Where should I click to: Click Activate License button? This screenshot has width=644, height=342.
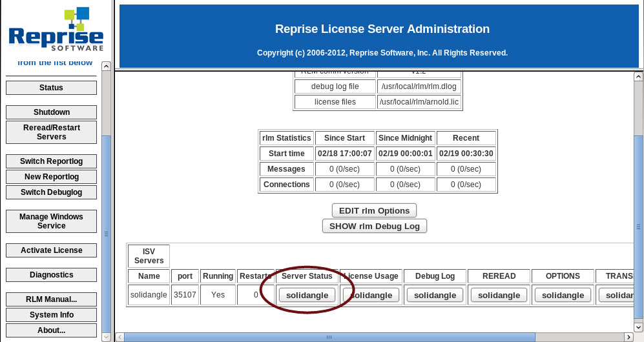point(52,250)
